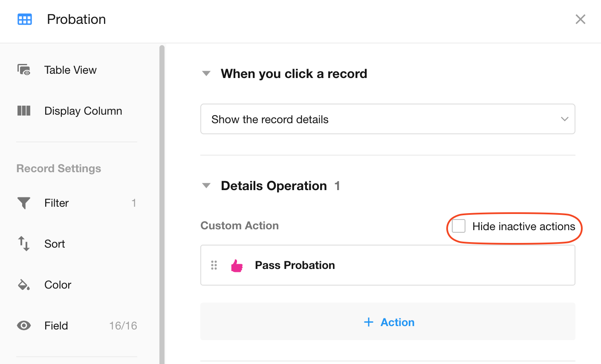Select the Sort menu item
This screenshot has height=364, width=601.
[55, 244]
